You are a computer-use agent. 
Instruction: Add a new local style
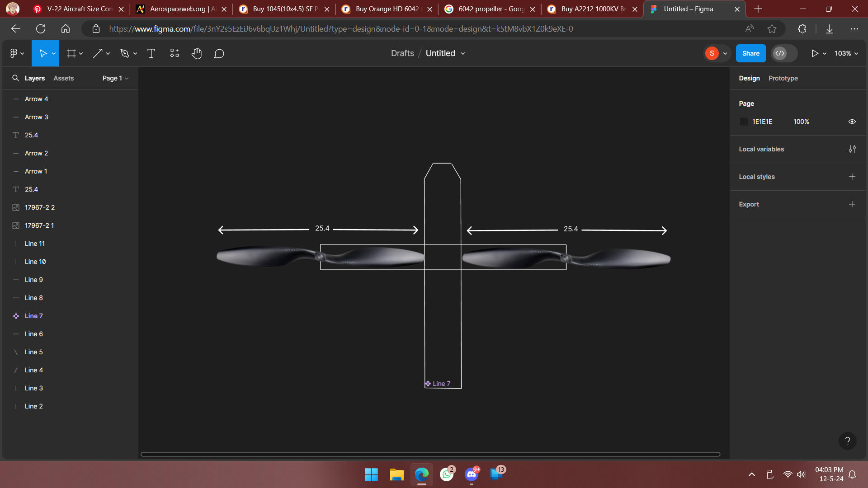pos(852,177)
